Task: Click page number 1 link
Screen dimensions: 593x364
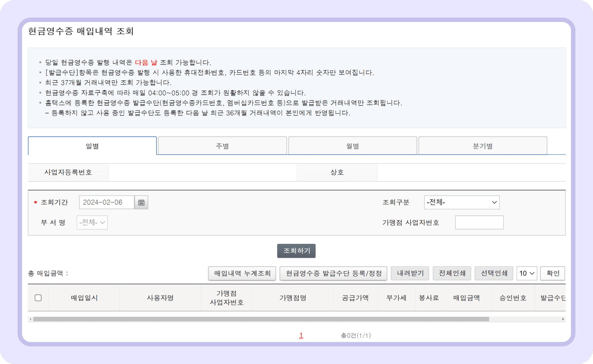Action: [301, 335]
